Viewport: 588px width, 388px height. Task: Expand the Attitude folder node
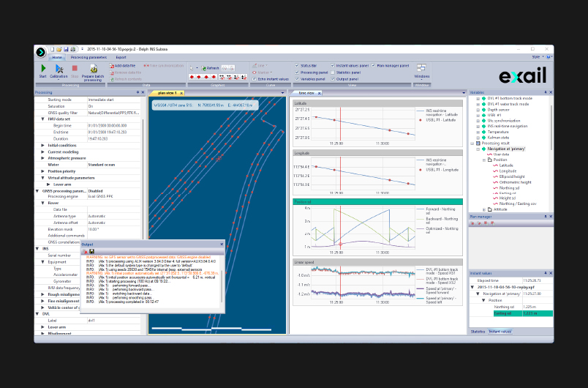point(484,209)
